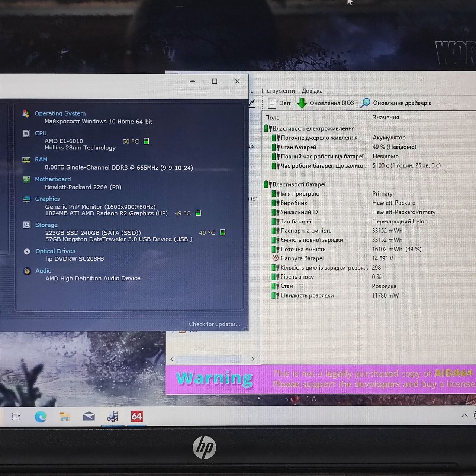This screenshot has width=476, height=476.
Task: Click the CPU chip icon in Speccy
Action: click(x=26, y=133)
